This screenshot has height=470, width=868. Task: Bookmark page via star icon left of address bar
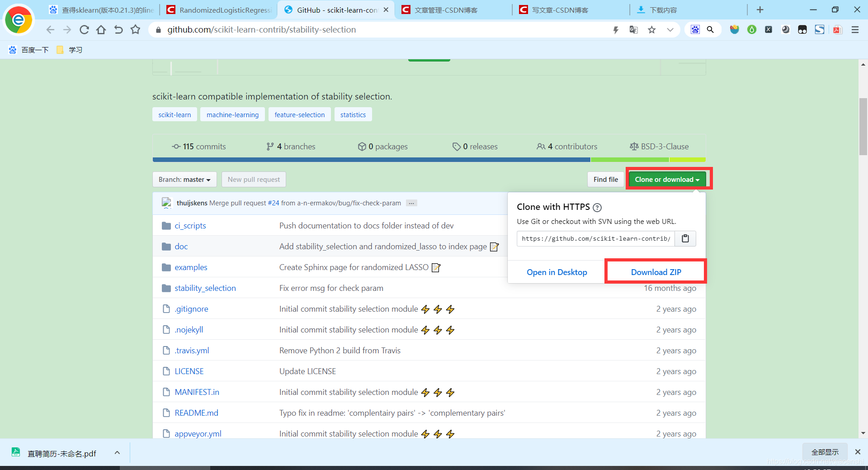click(x=135, y=30)
